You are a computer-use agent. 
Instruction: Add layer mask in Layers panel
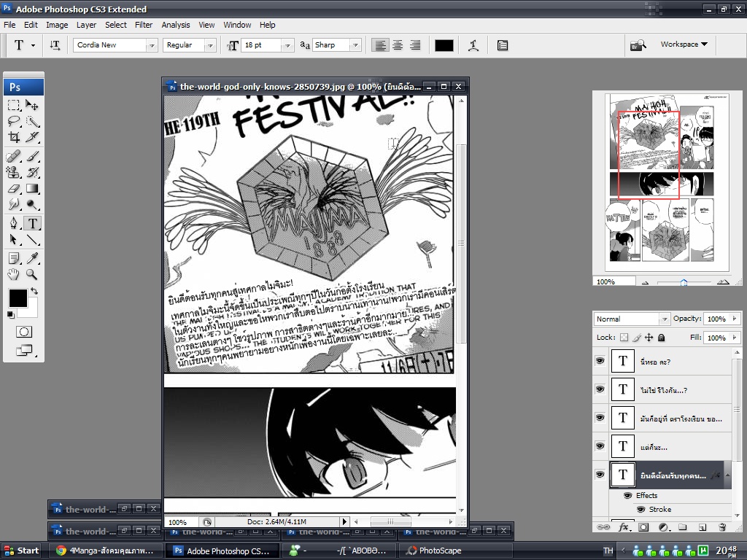point(643,527)
